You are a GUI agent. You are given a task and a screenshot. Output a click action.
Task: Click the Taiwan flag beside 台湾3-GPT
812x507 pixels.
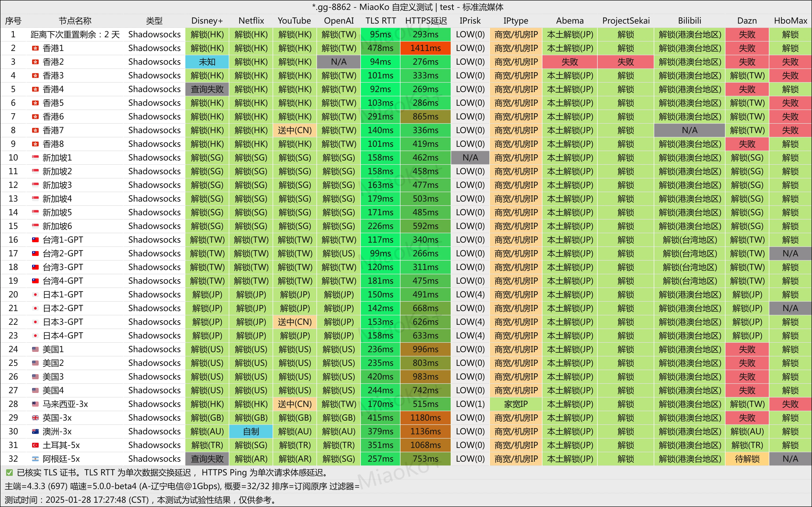pos(35,267)
